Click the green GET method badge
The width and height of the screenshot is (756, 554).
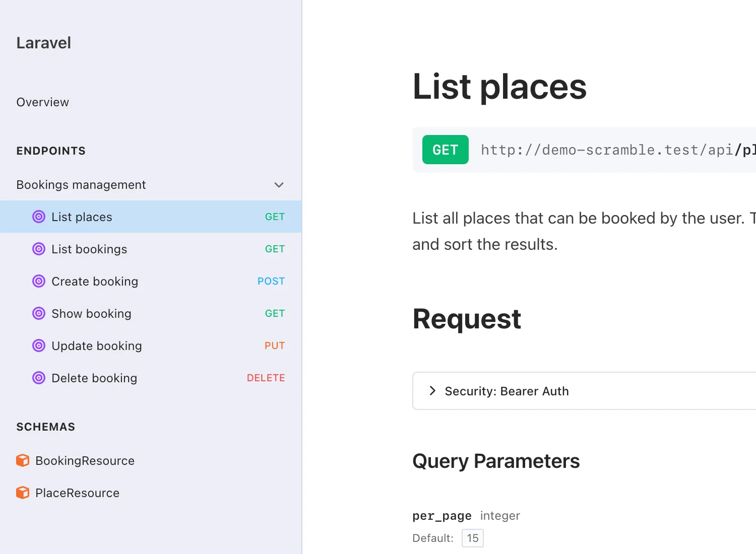pyautogui.click(x=445, y=150)
